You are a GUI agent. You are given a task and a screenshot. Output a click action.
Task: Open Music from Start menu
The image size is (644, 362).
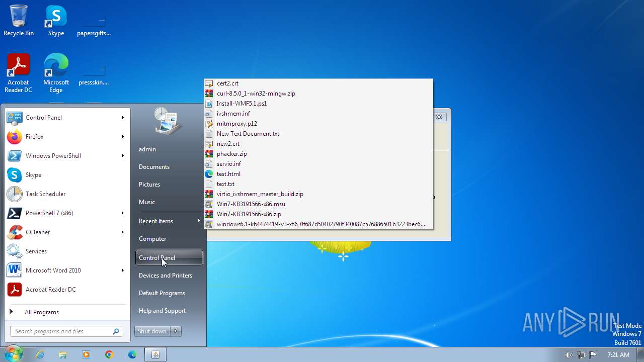[147, 202]
